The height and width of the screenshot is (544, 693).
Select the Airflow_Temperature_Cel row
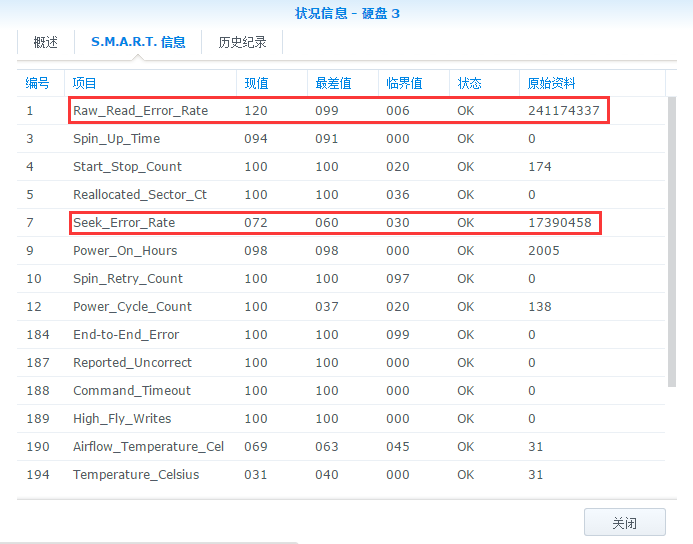tap(341, 446)
